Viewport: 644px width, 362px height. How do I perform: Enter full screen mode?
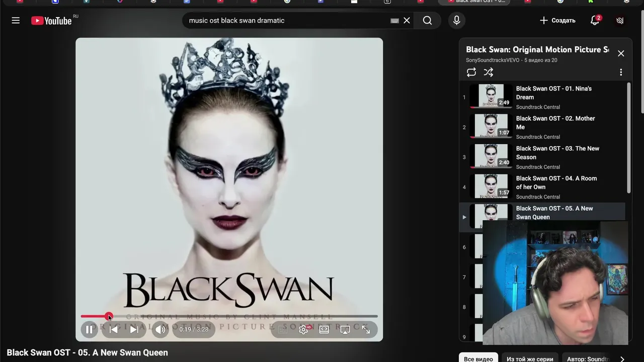coord(366,329)
